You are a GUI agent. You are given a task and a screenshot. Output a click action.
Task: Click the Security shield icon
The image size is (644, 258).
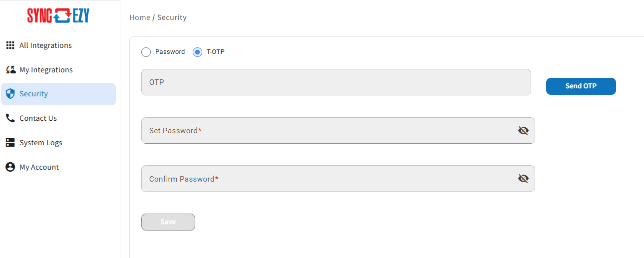coord(10,94)
